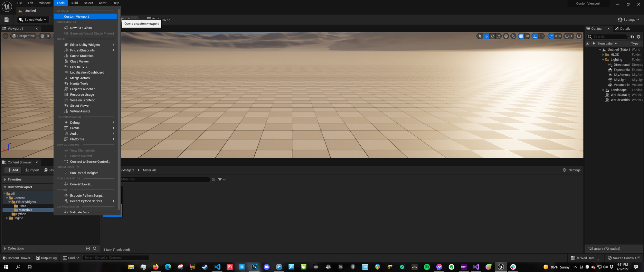Select the object selection mode tool in viewport
This screenshot has width=644, height=272.
[480, 36]
